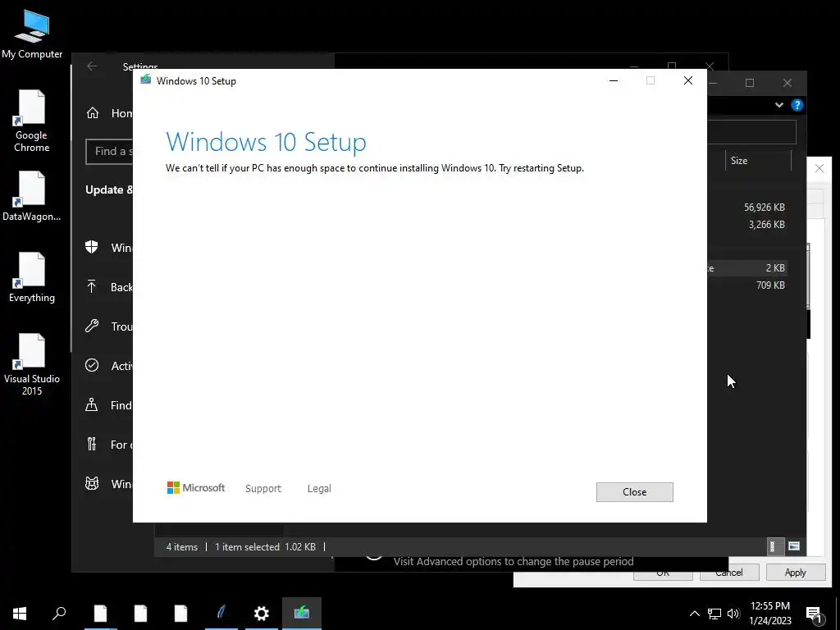Image resolution: width=840 pixels, height=630 pixels.
Task: Close the Windows 10 Setup dialog with Close button
Action: point(634,492)
